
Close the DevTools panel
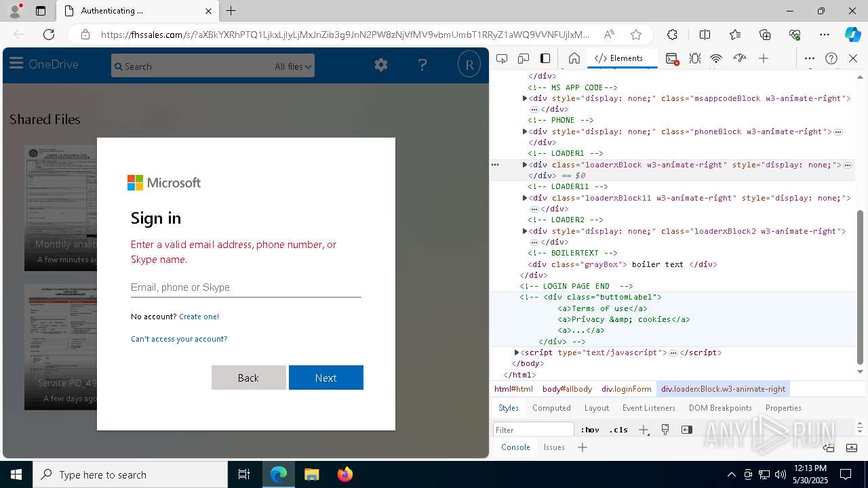point(853,58)
